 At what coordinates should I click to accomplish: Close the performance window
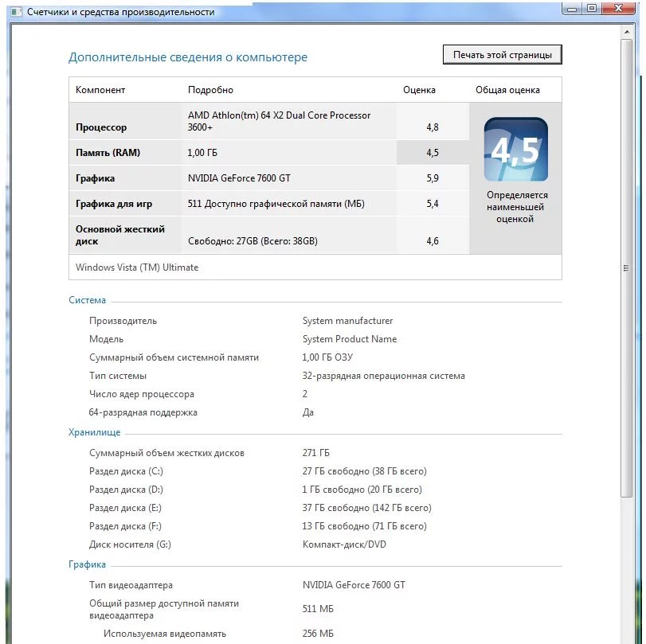coord(618,8)
